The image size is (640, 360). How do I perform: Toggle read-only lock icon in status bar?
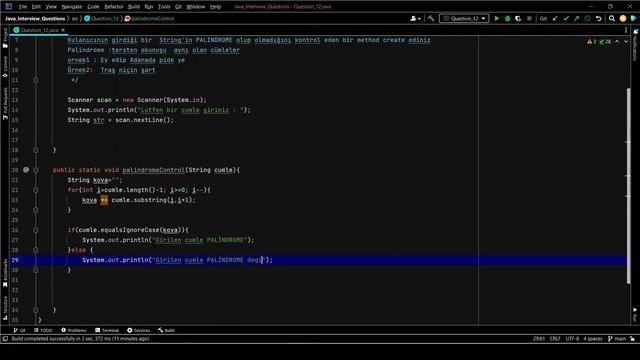point(632,339)
